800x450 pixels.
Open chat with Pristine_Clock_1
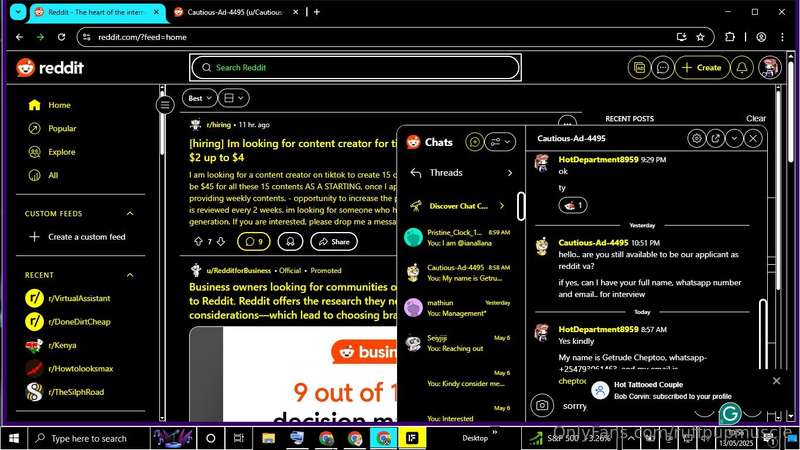461,238
